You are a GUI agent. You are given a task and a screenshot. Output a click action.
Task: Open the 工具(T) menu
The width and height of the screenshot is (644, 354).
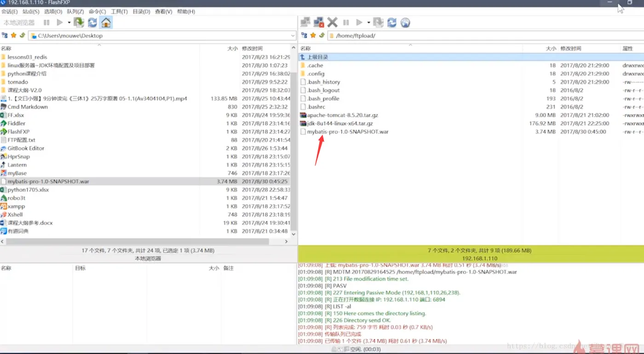(x=120, y=12)
